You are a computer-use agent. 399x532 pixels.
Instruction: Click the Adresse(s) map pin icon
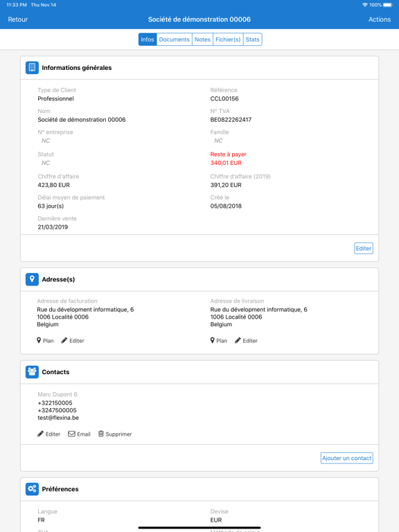tap(32, 279)
